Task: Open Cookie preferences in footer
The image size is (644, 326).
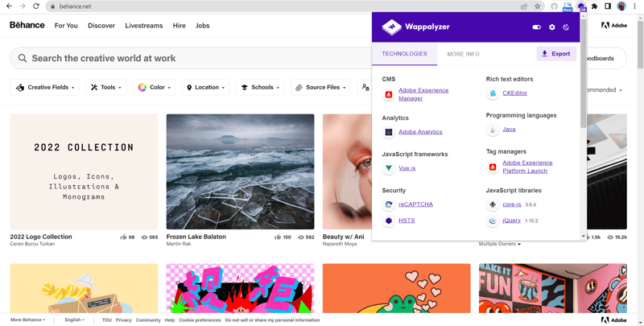Action: point(200,320)
